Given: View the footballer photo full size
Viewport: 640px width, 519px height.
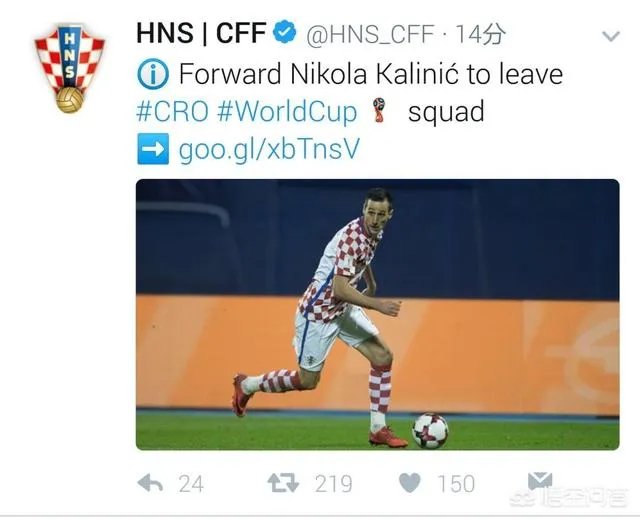Looking at the screenshot, I should point(378,315).
